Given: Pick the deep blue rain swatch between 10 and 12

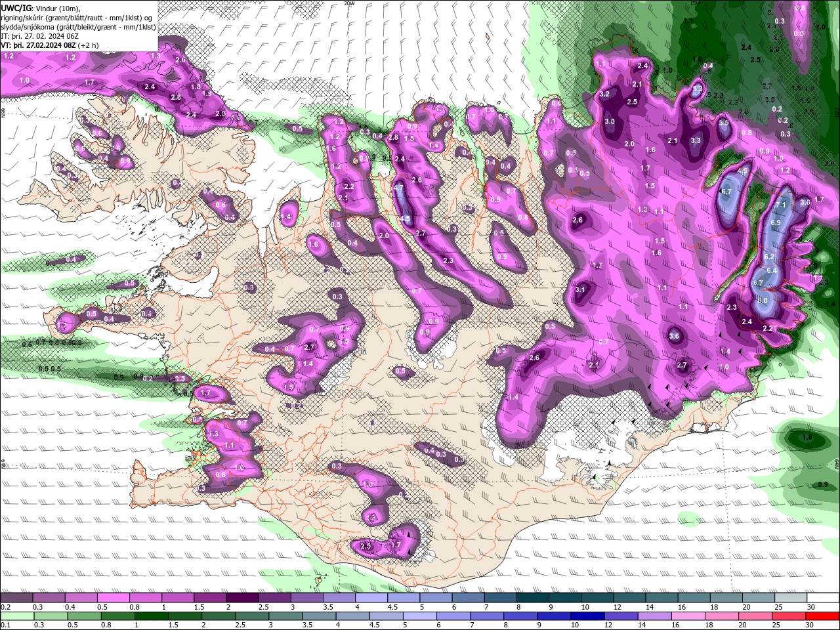Looking at the screenshot, I should pos(588,616).
